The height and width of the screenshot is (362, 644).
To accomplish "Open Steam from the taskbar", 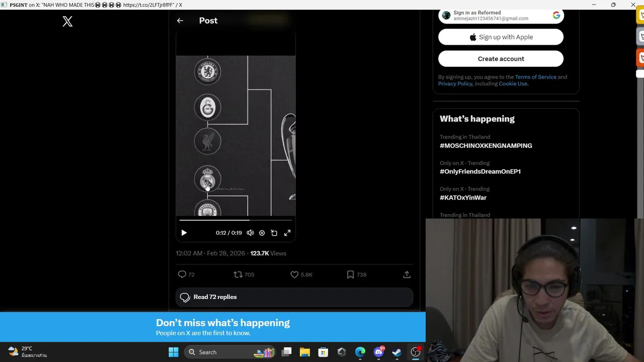I will 397,352.
